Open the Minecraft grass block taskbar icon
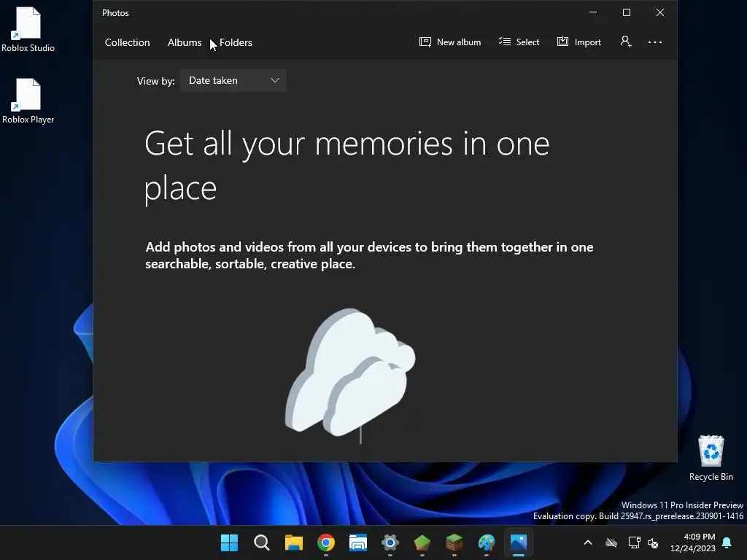Viewport: 747px width, 560px height. tap(454, 542)
